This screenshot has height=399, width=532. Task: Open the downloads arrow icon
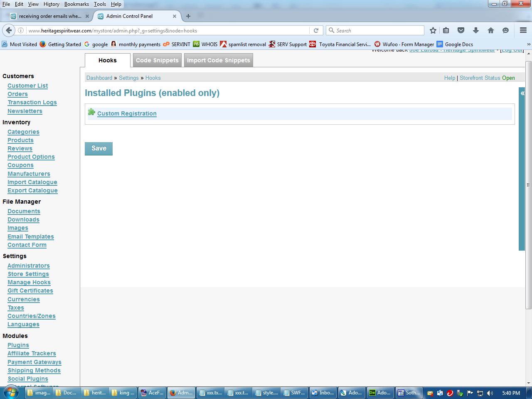(476, 30)
